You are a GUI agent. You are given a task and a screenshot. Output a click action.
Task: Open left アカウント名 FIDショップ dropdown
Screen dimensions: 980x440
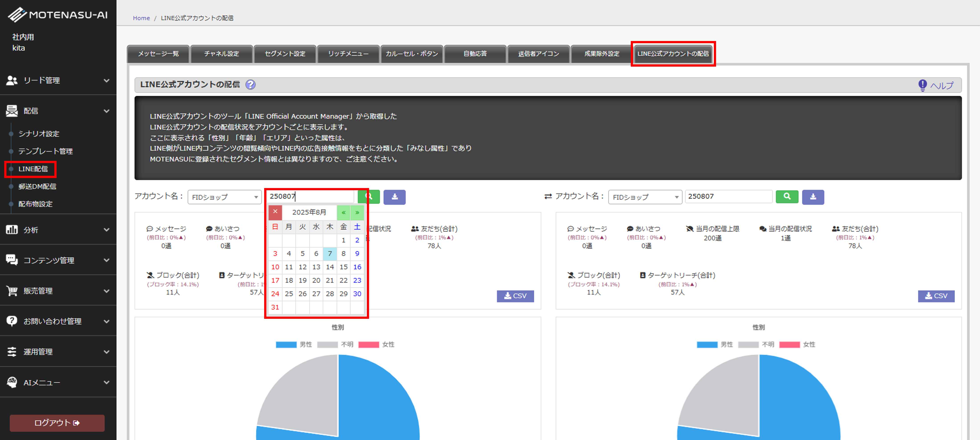[225, 197]
